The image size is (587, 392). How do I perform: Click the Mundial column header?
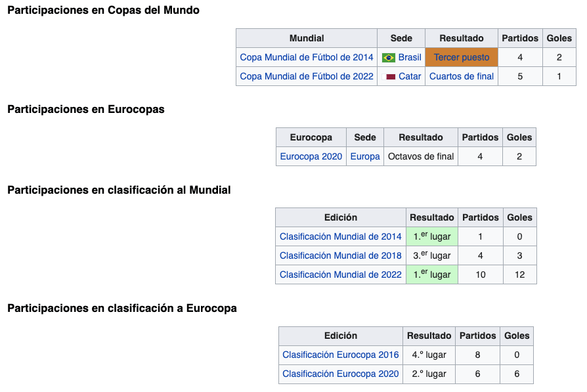pyautogui.click(x=307, y=38)
